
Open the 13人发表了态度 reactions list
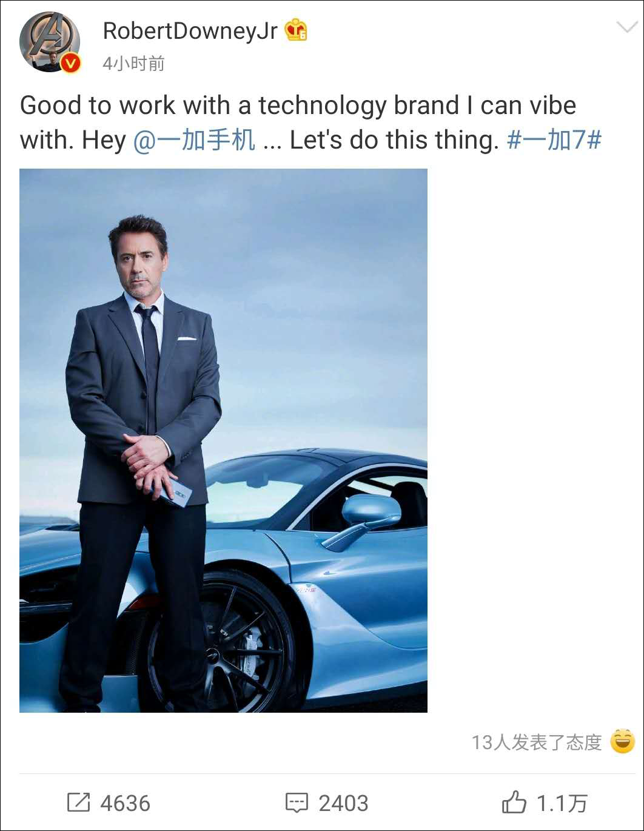537,742
